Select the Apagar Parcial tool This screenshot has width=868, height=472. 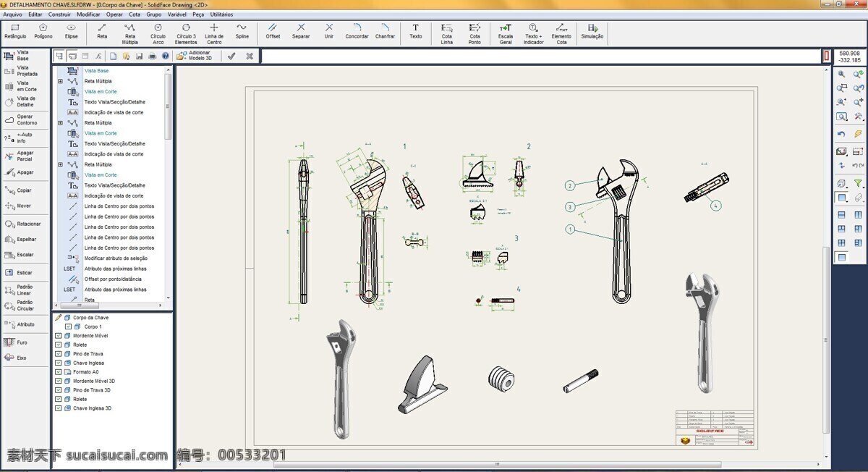coord(20,156)
